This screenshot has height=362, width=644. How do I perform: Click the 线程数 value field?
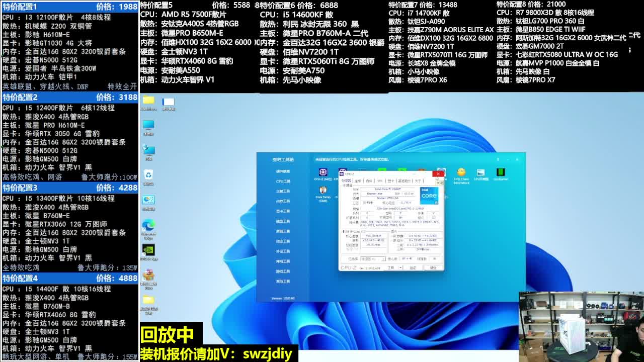click(x=435, y=259)
